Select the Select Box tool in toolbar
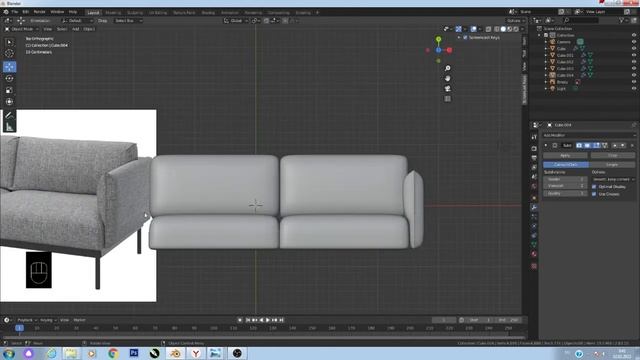 (x=9, y=42)
